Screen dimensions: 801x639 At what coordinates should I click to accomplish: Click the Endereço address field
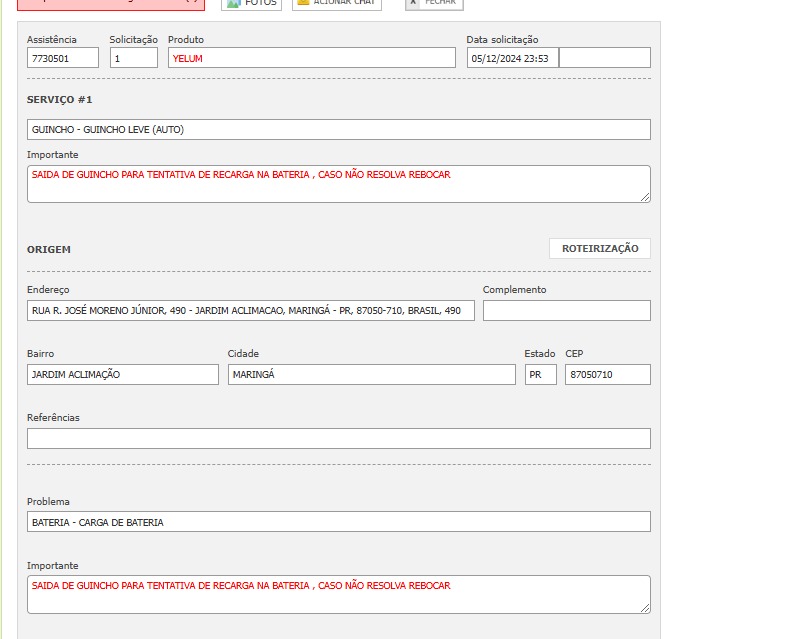coord(250,311)
